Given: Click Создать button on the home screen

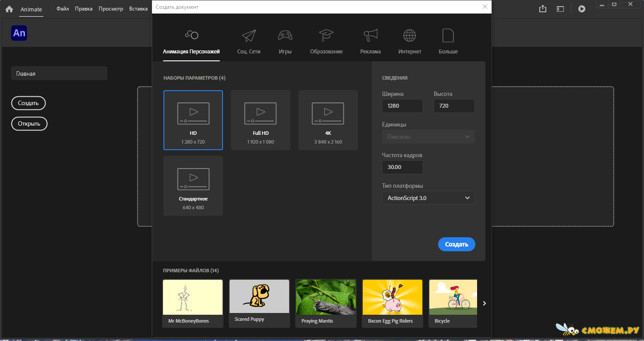Looking at the screenshot, I should pyautogui.click(x=28, y=103).
